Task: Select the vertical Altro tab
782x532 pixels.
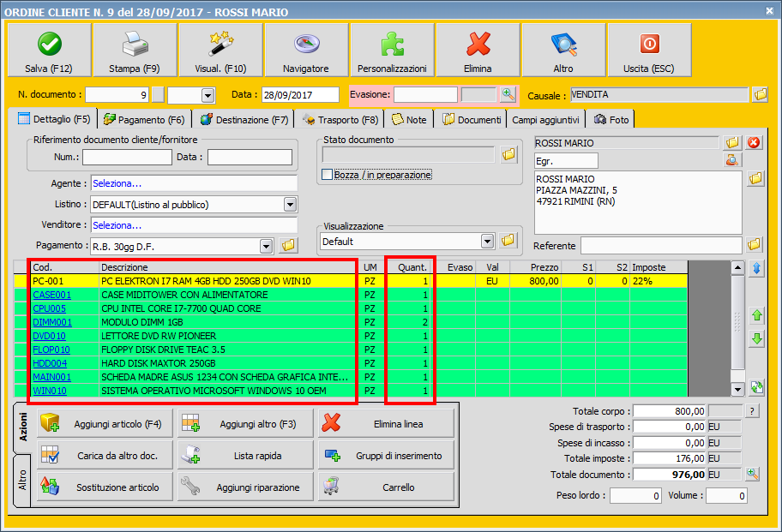Action: point(22,480)
